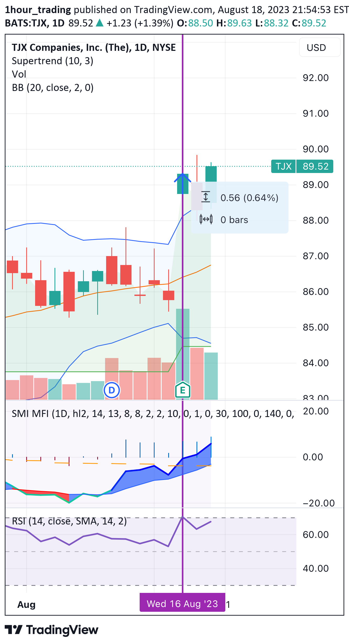Click the 0.56 (0.64%) measurement text
349x644 pixels.
249,198
